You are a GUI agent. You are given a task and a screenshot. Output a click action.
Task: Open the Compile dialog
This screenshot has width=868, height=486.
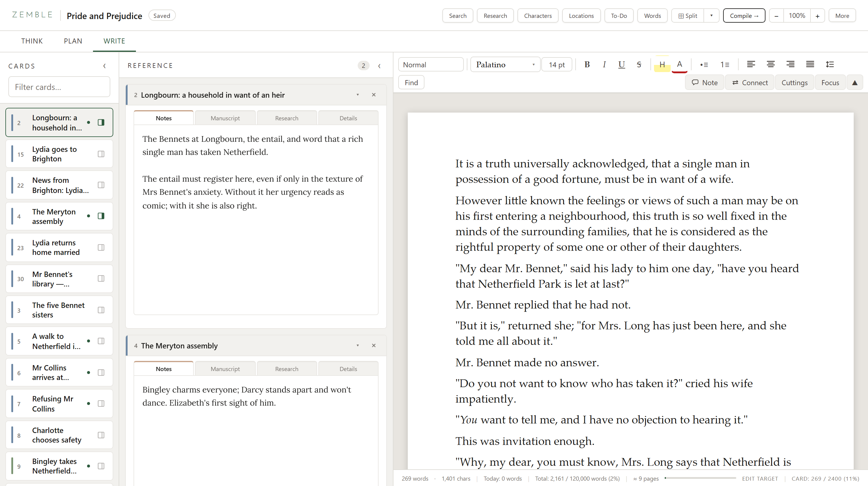[744, 15]
